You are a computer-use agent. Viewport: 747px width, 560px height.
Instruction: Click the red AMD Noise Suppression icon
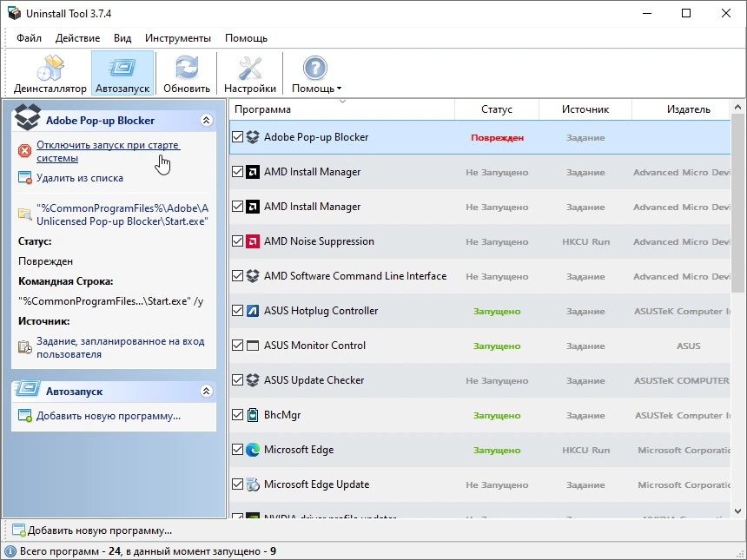tap(253, 241)
